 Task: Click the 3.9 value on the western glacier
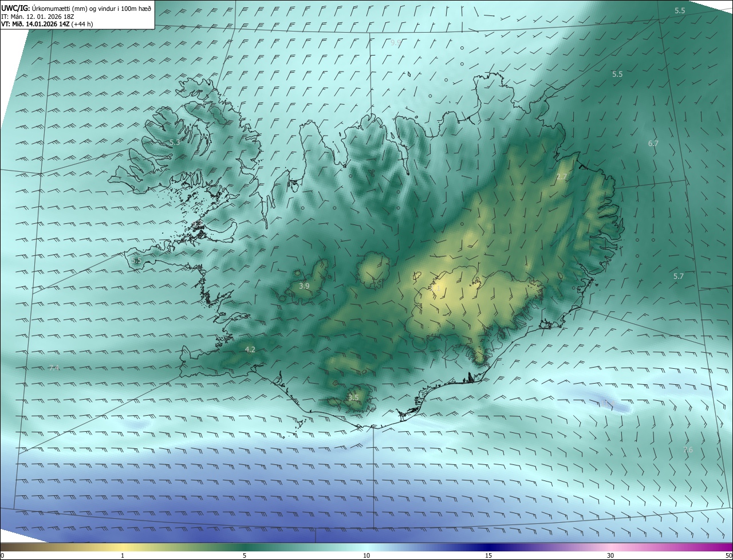coord(304,286)
